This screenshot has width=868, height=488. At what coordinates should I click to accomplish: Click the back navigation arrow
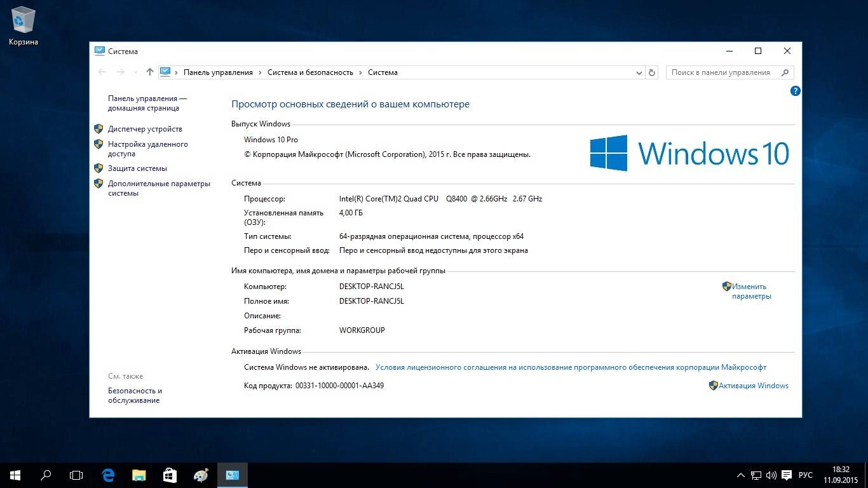pos(102,72)
